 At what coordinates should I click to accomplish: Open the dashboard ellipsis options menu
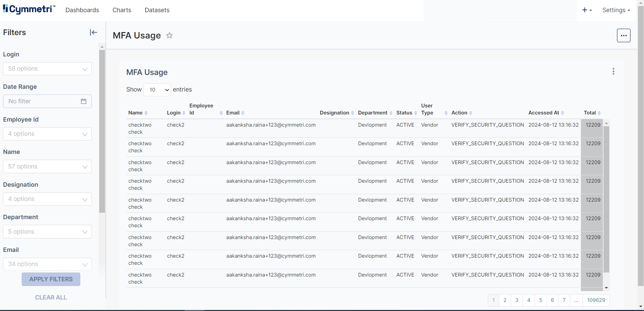coord(623,35)
